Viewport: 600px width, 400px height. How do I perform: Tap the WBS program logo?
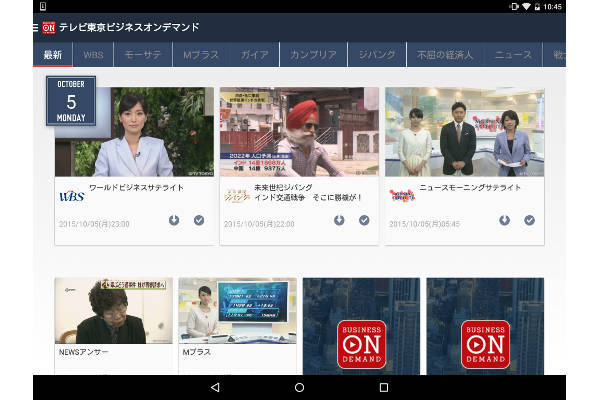[72, 196]
